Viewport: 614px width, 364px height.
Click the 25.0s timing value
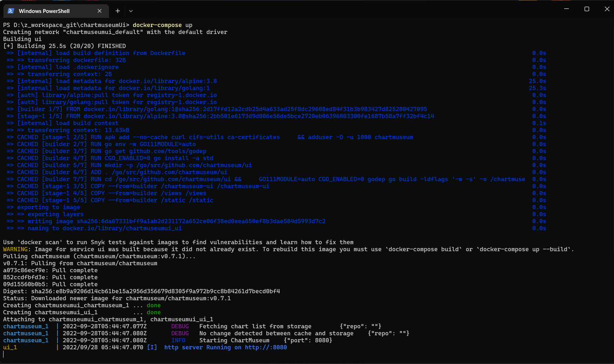pyautogui.click(x=538, y=81)
